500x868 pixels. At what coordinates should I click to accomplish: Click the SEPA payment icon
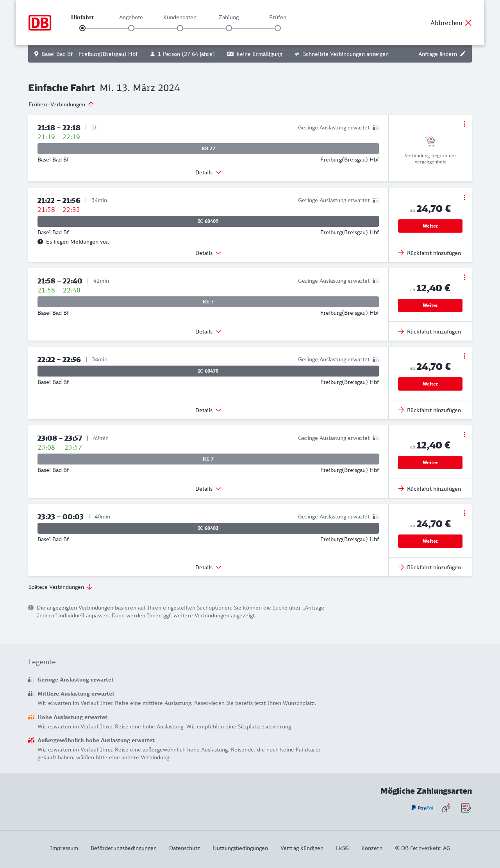point(466,808)
